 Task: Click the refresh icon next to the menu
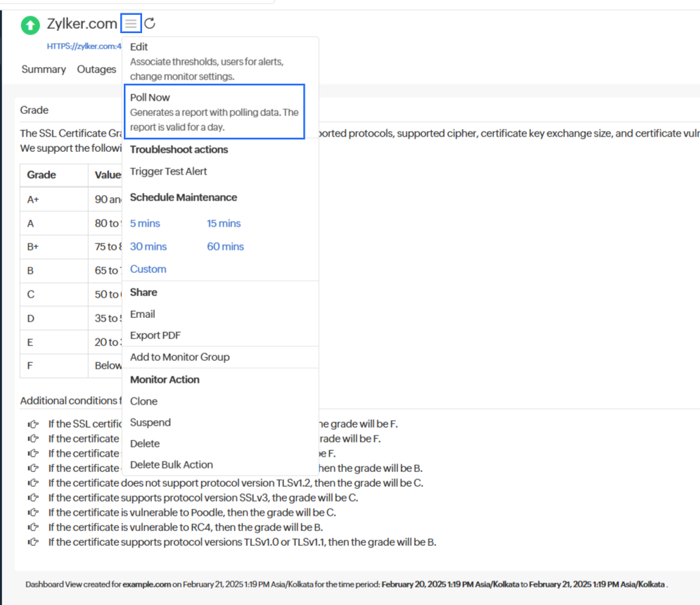(150, 24)
